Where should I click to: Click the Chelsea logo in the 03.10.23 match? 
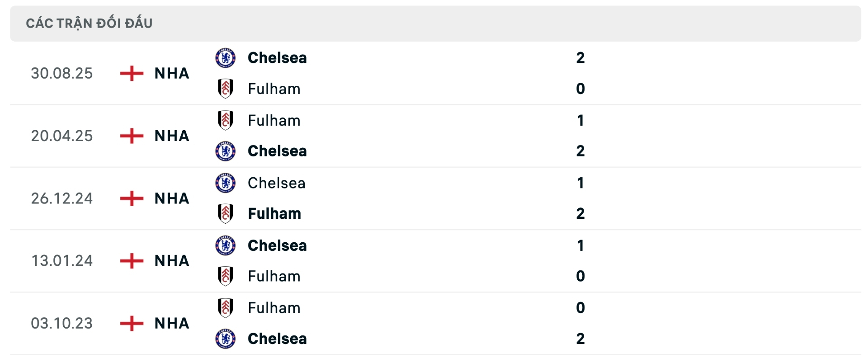point(225,339)
